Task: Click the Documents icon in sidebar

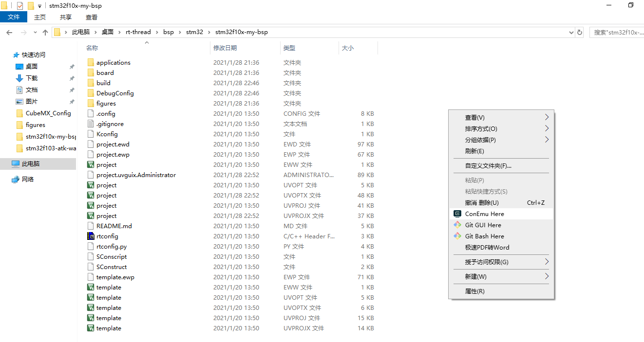Action: [x=19, y=90]
